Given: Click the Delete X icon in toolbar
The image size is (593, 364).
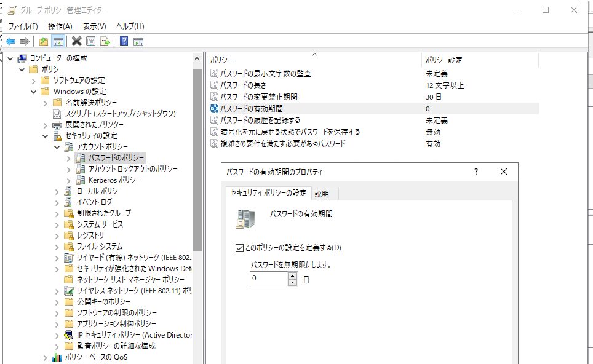Looking at the screenshot, I should point(76,41).
